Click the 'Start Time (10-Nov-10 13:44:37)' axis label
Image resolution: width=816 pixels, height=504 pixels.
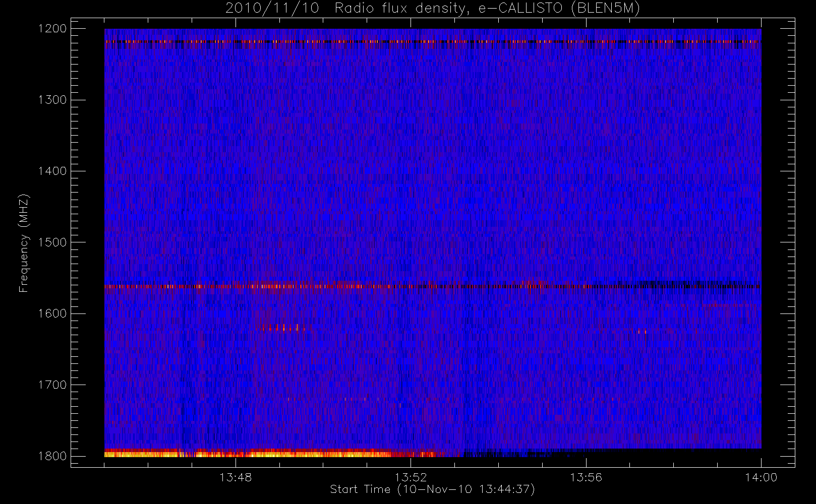pos(432,489)
